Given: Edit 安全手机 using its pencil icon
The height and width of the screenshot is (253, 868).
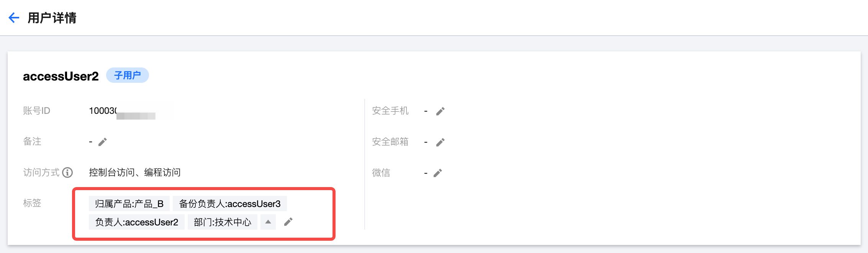Looking at the screenshot, I should 441,111.
